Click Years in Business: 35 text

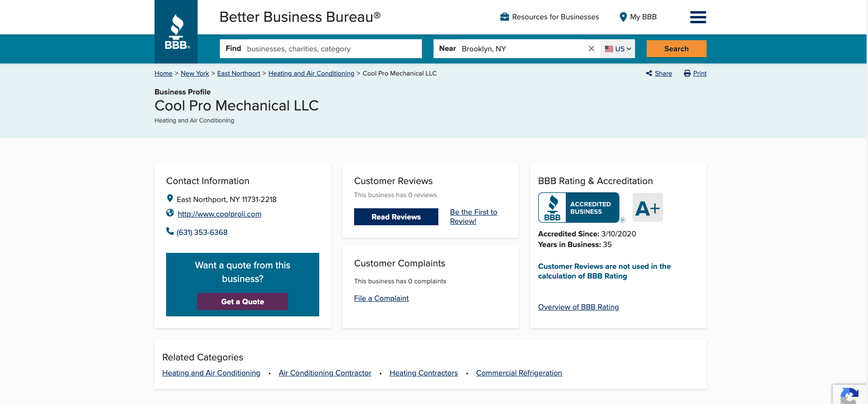(x=575, y=245)
